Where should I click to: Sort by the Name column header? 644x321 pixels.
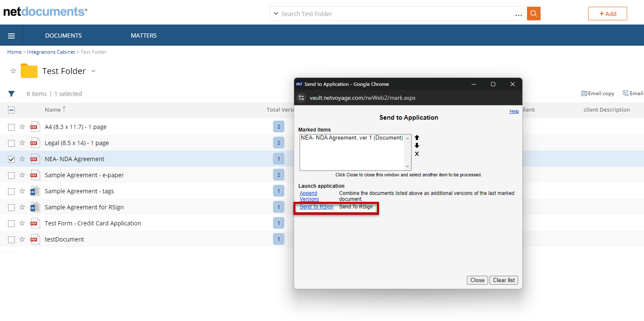pos(53,110)
